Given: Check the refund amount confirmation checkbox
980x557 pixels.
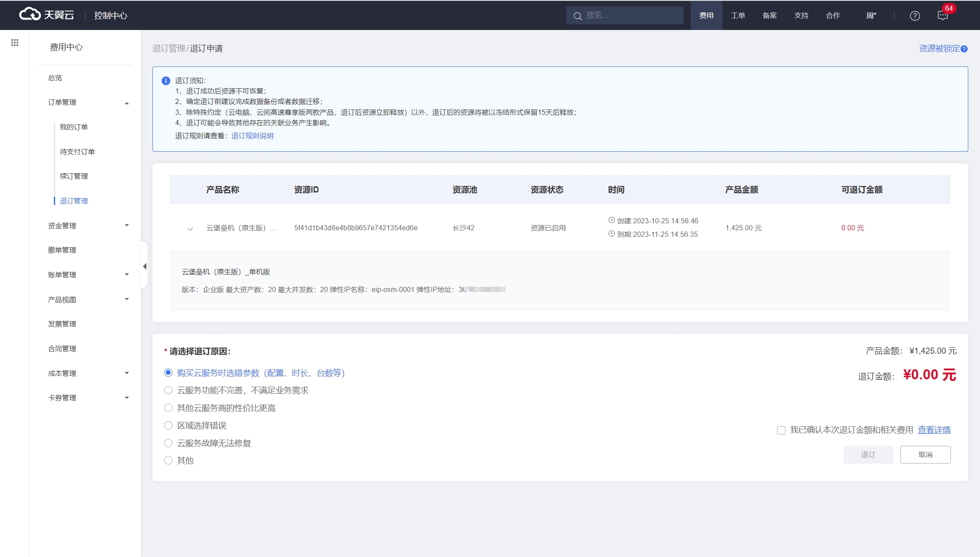Looking at the screenshot, I should coord(781,430).
